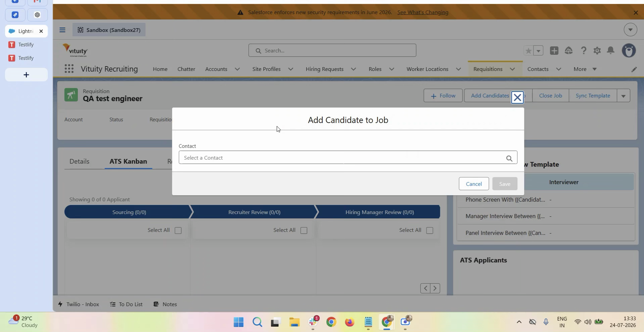Open Global Actions plus icon
Image resolution: width=644 pixels, height=332 pixels.
(554, 50)
